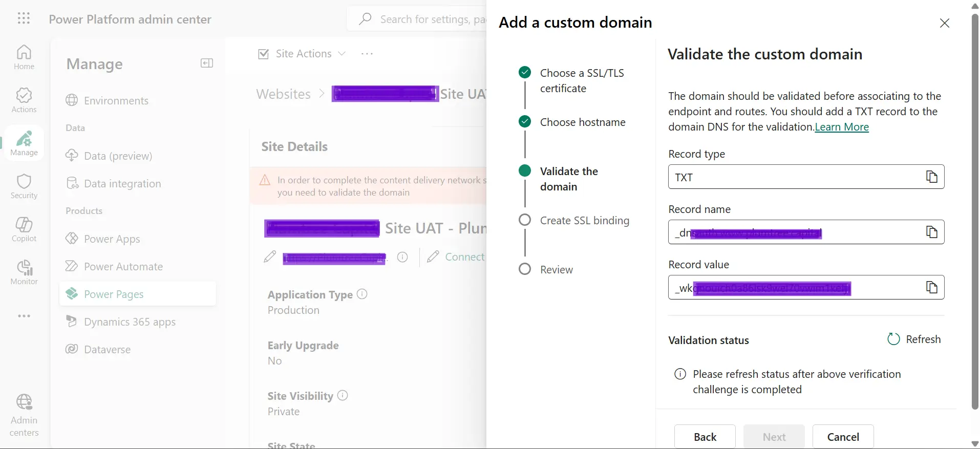
Task: Expand more items in left rail
Action: (x=24, y=316)
